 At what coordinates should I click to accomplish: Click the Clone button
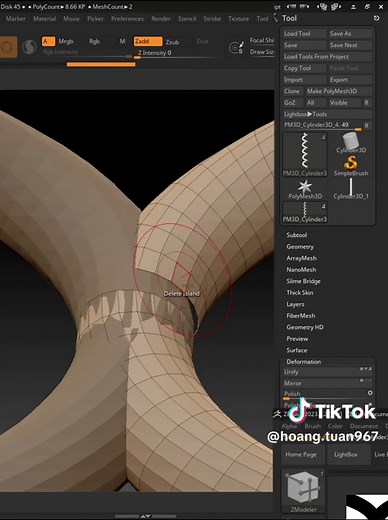[293, 91]
